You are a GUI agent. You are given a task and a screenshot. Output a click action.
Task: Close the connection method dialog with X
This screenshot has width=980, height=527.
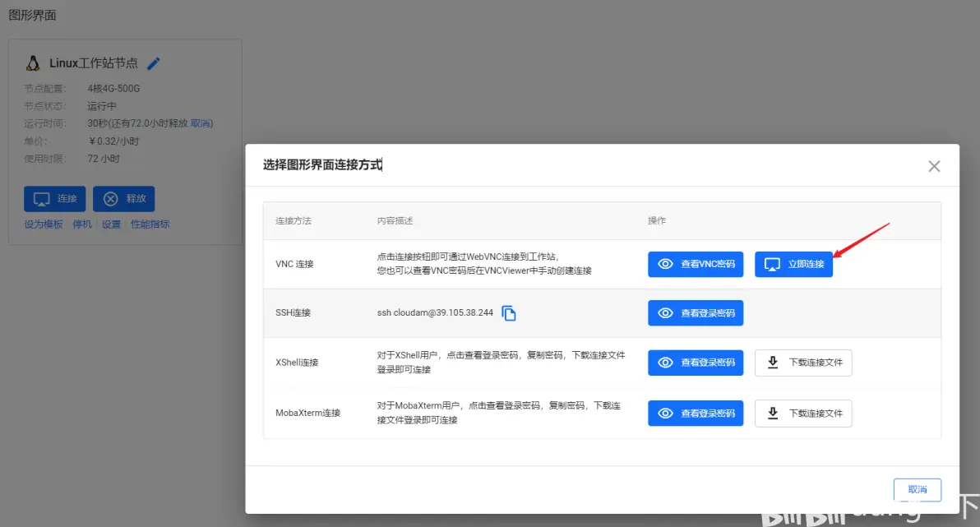point(934,166)
